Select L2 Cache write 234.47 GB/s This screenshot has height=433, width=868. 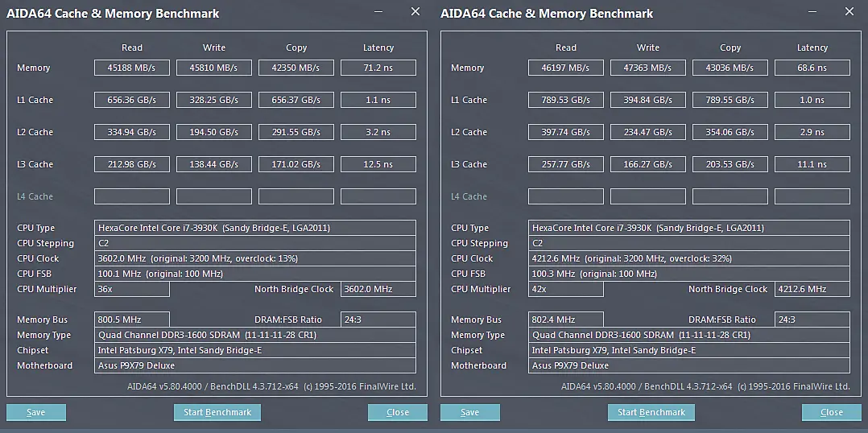coord(647,132)
